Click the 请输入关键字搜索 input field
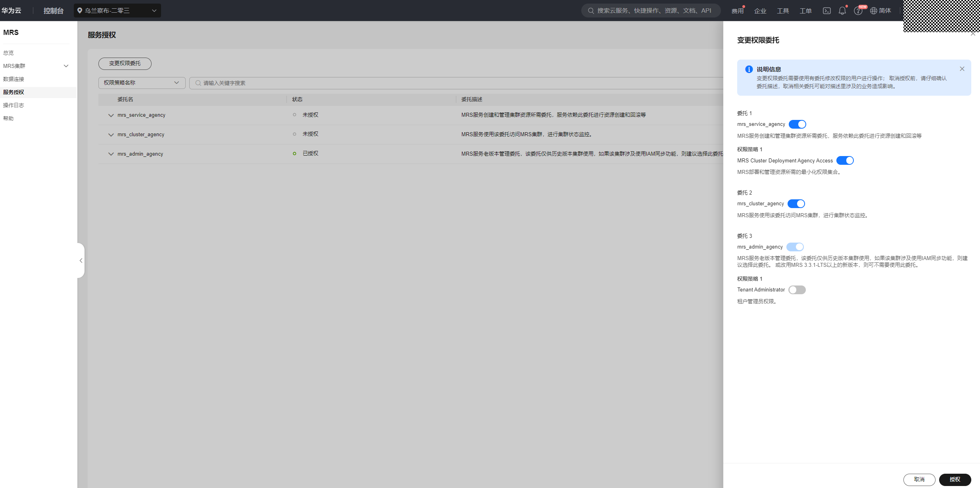The image size is (980, 488). click(456, 83)
